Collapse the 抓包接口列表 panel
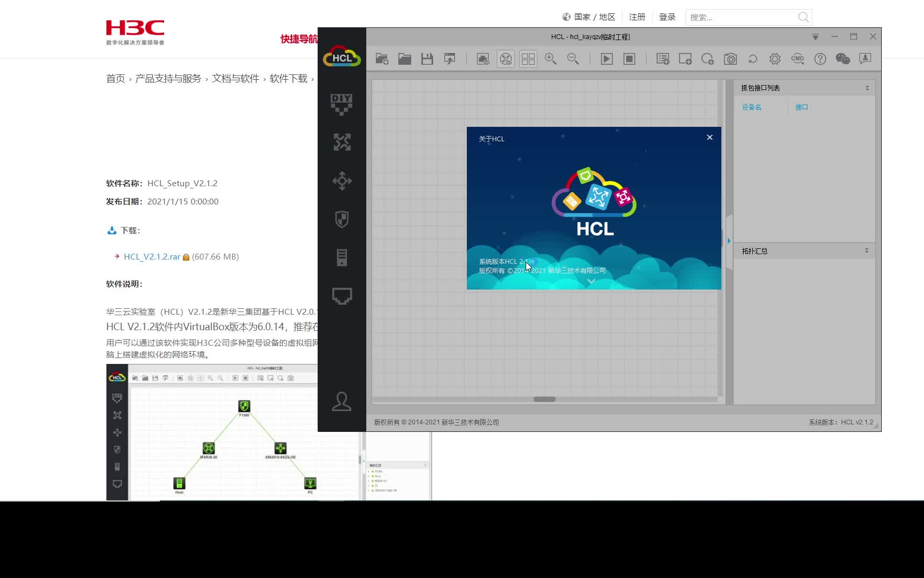This screenshot has height=578, width=924. [867, 88]
